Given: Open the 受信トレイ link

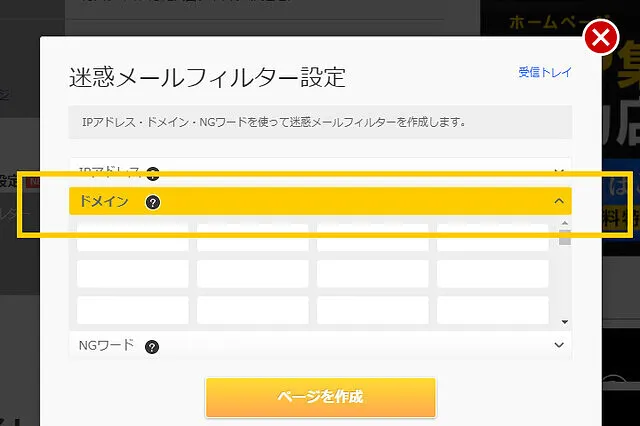Looking at the screenshot, I should 544,72.
